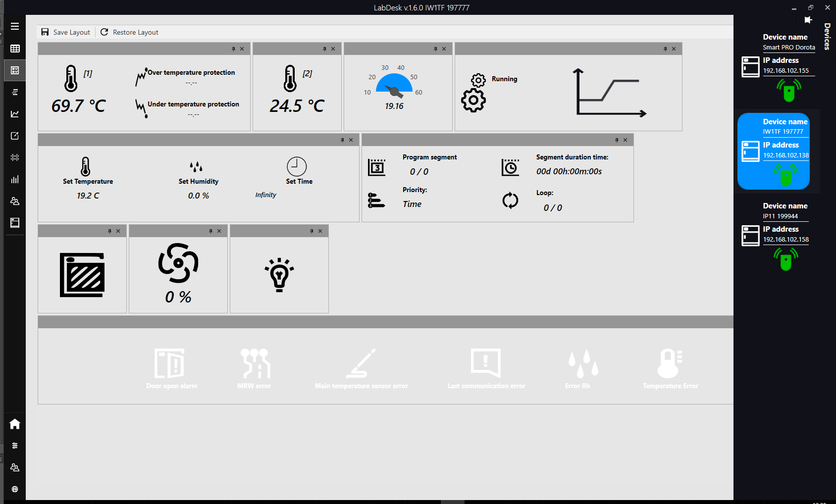Click the Door open alarm icon
The height and width of the screenshot is (504, 836).
[169, 363]
